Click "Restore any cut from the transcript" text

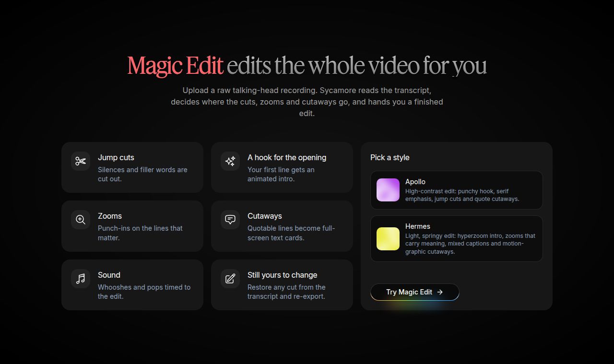[286, 292]
